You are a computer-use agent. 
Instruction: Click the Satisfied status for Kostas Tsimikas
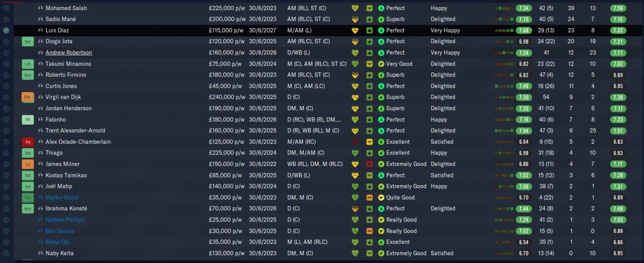coord(442,176)
